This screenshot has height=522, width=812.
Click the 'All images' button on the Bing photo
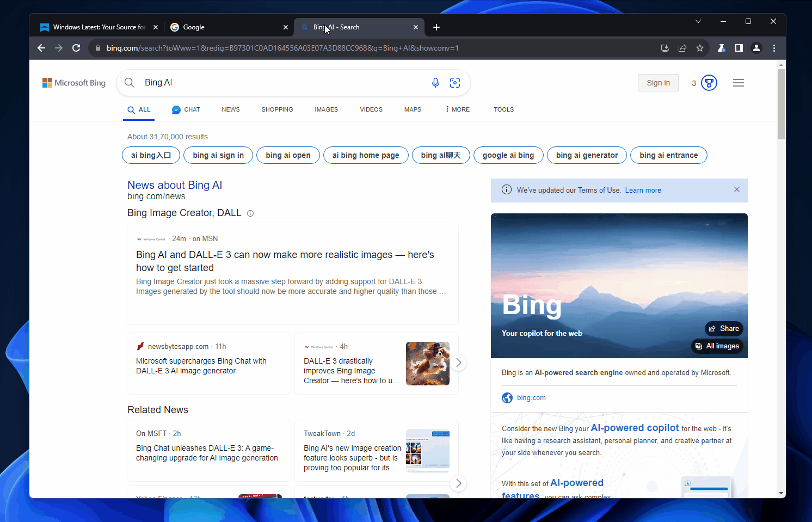click(x=717, y=346)
